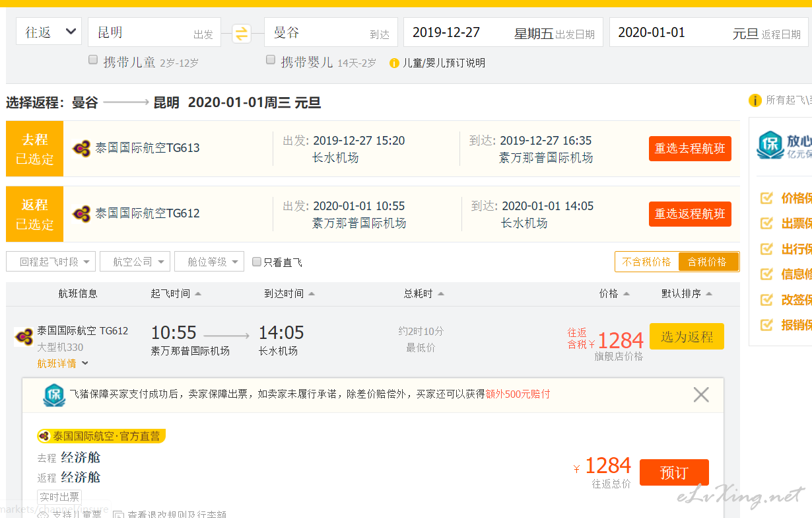This screenshot has width=812, height=518.
Task: Click the info icon beside 所有起飞
Action: (x=755, y=100)
